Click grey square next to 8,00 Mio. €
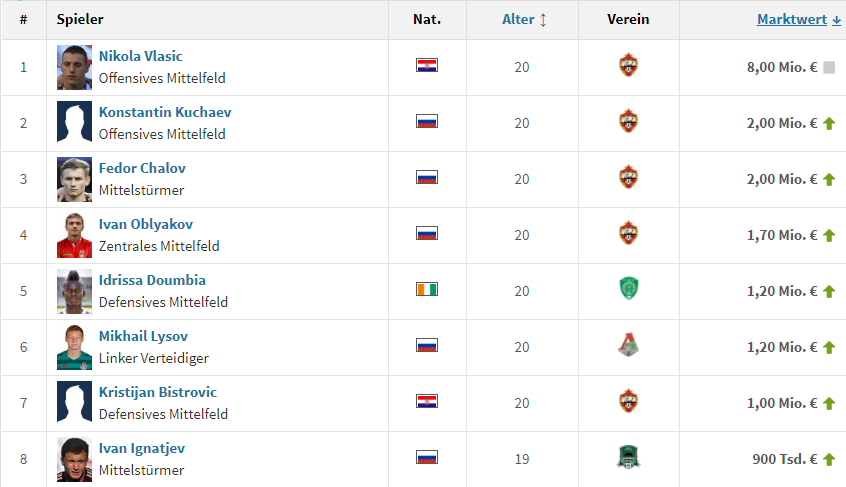The image size is (846, 487). pyautogui.click(x=829, y=67)
